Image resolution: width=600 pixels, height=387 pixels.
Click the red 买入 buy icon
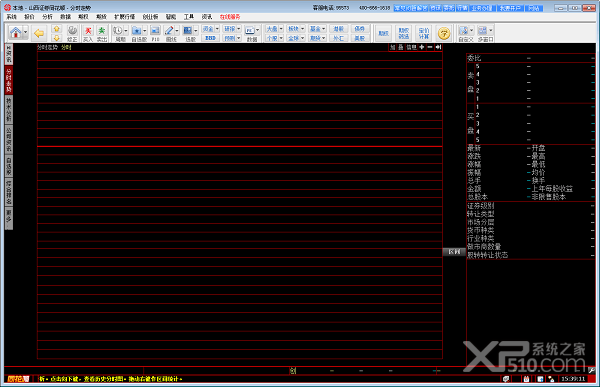pos(88,33)
